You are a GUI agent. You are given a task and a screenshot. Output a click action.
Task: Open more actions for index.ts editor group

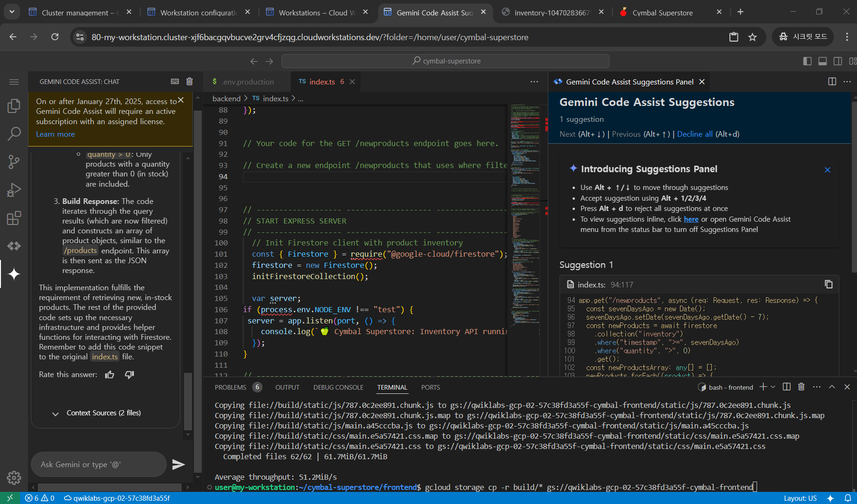(x=534, y=82)
